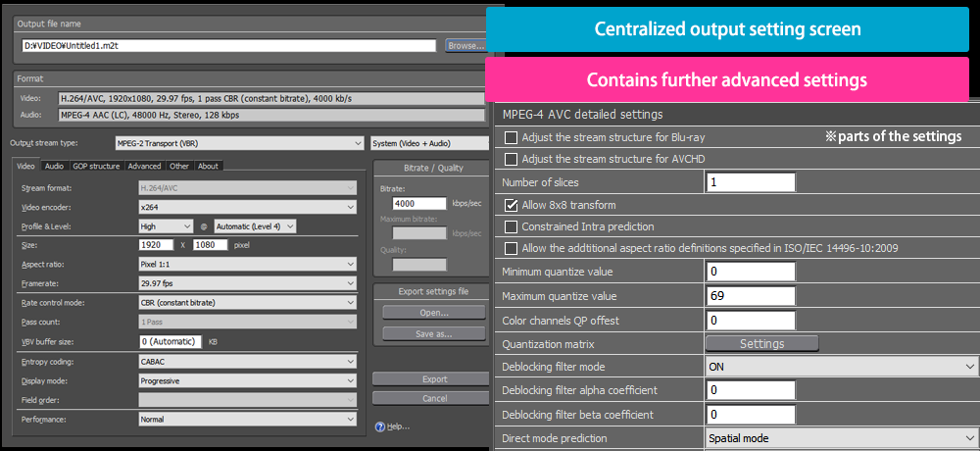
Task: Enable Adjust the stream structure for AVCHD
Action: click(x=512, y=159)
